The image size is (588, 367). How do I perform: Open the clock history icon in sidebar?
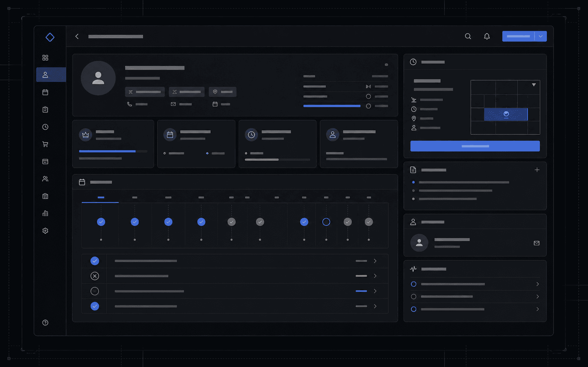[x=45, y=127]
